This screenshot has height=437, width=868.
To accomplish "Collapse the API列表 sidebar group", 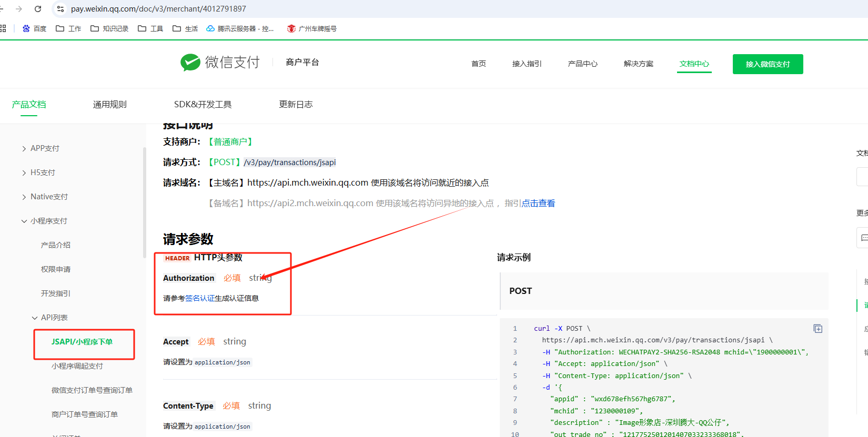I will (50, 318).
